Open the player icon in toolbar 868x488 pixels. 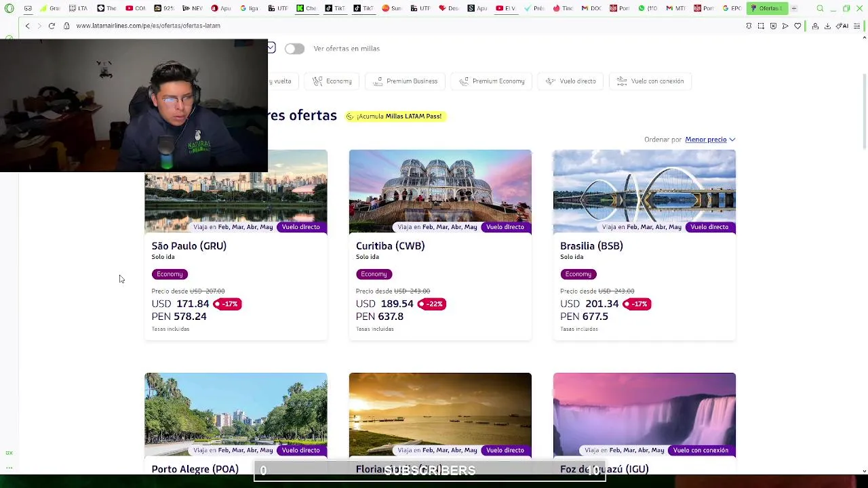pos(785,26)
